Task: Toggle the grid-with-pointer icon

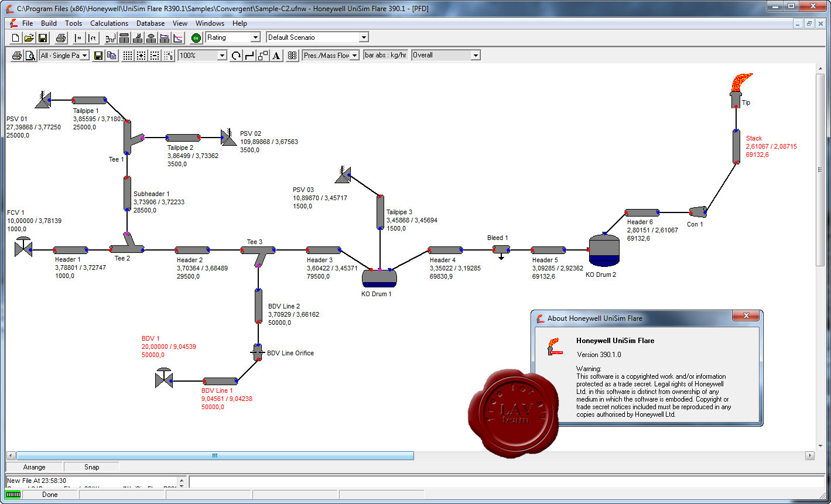Action: [x=168, y=56]
